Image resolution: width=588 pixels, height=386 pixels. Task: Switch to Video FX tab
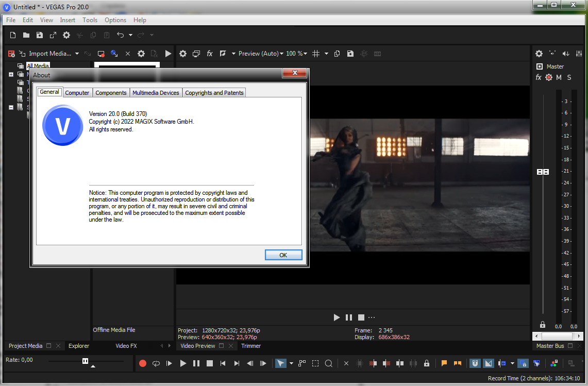click(x=126, y=346)
